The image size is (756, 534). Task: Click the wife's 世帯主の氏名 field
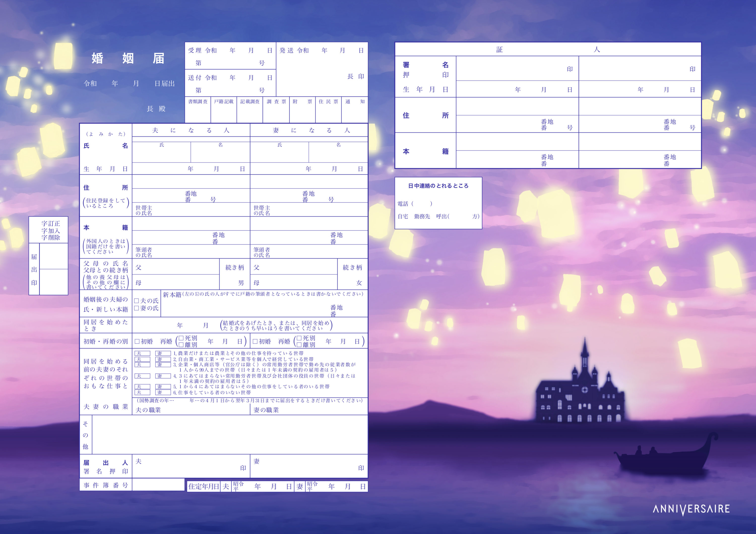pos(309,209)
